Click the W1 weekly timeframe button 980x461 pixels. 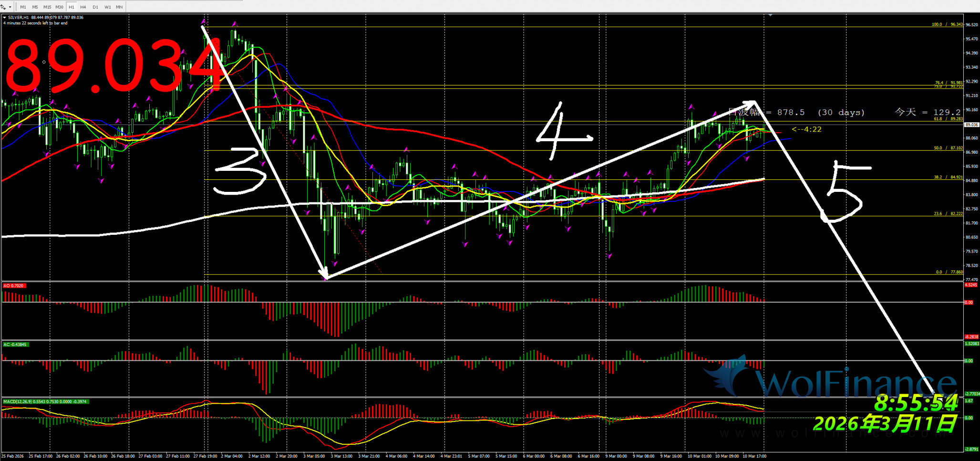point(107,7)
